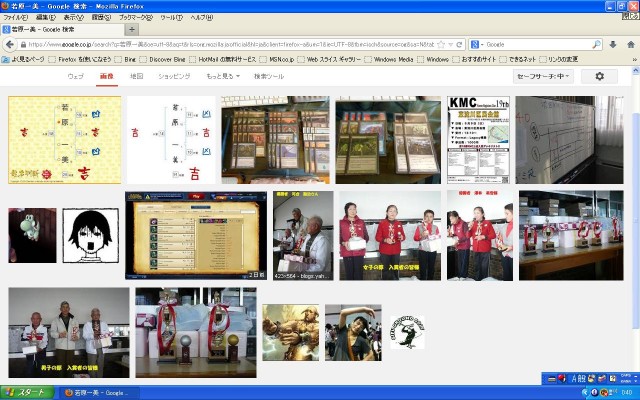Open the green Yoshi figure thumbnail
The image size is (640, 400).
[32, 236]
